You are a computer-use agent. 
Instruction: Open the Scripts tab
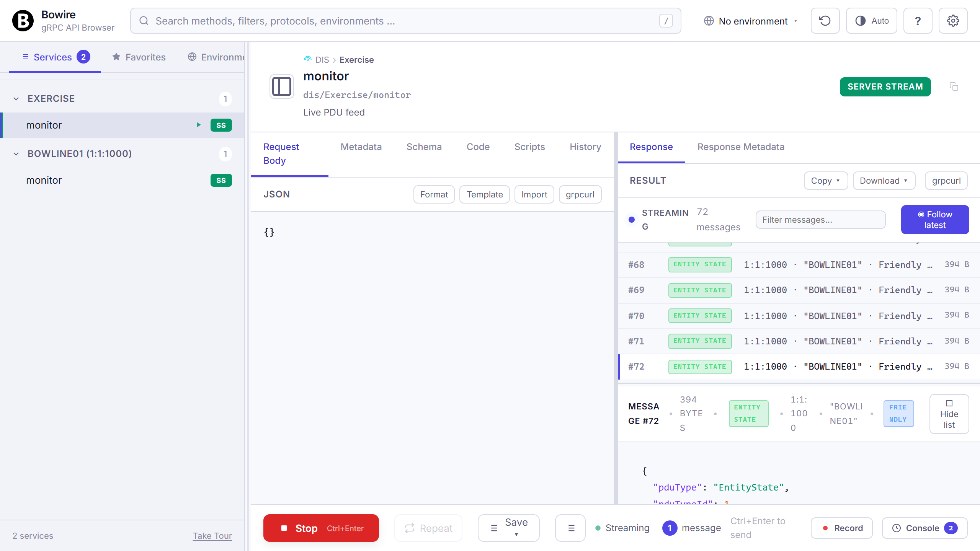[529, 147]
